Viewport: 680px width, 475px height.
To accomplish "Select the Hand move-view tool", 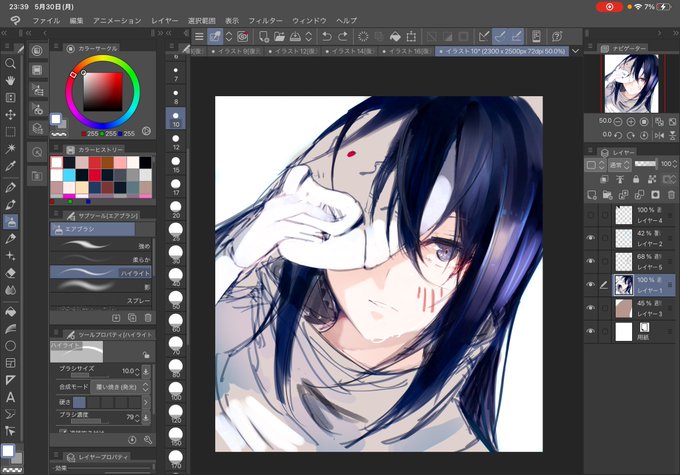I will tap(10, 81).
